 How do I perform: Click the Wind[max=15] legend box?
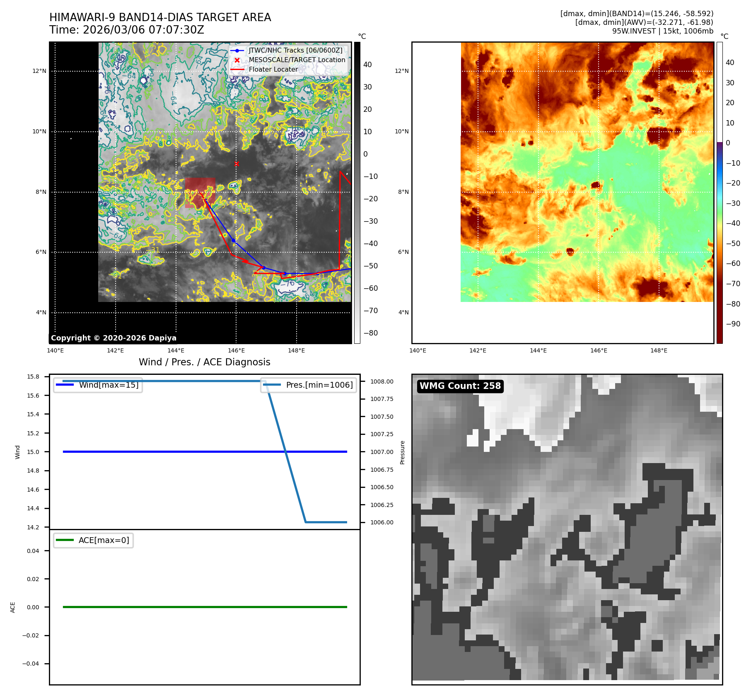click(x=98, y=385)
